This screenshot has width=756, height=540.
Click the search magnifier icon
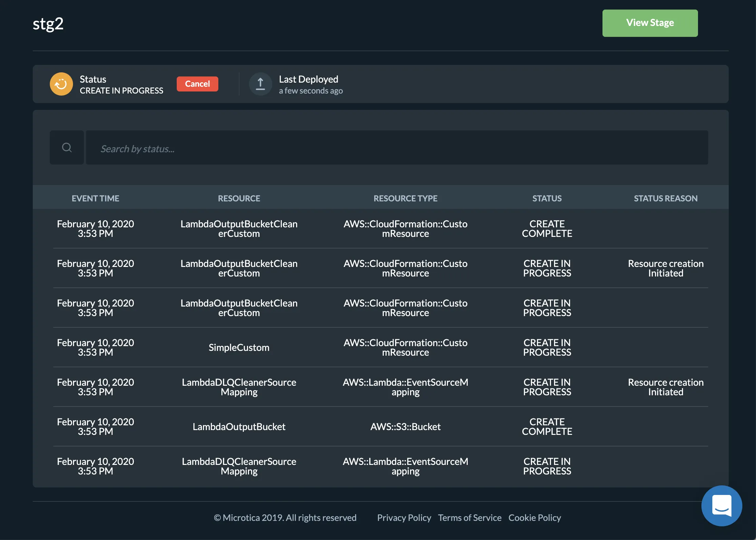coord(67,147)
